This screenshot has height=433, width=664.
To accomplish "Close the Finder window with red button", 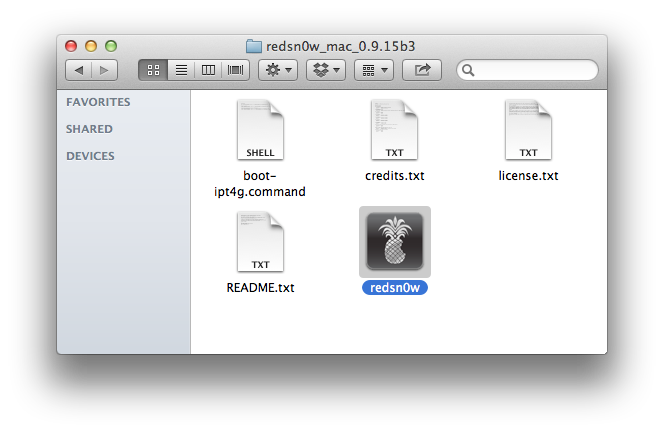I will click(71, 46).
